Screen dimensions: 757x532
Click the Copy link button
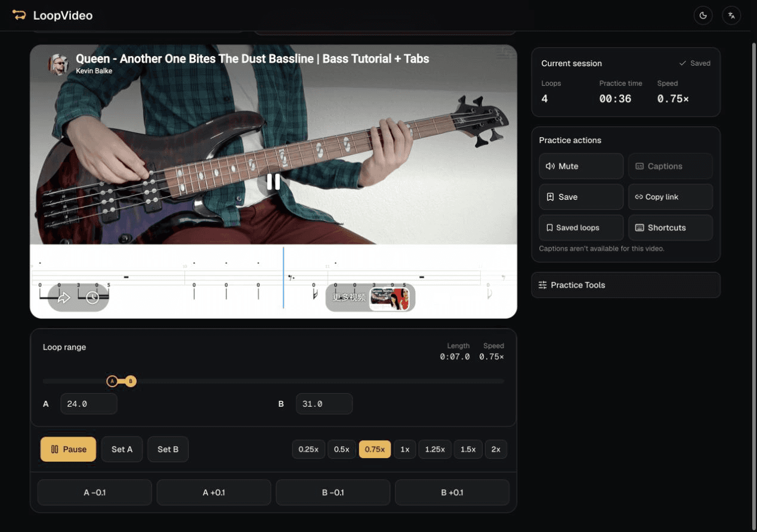670,197
